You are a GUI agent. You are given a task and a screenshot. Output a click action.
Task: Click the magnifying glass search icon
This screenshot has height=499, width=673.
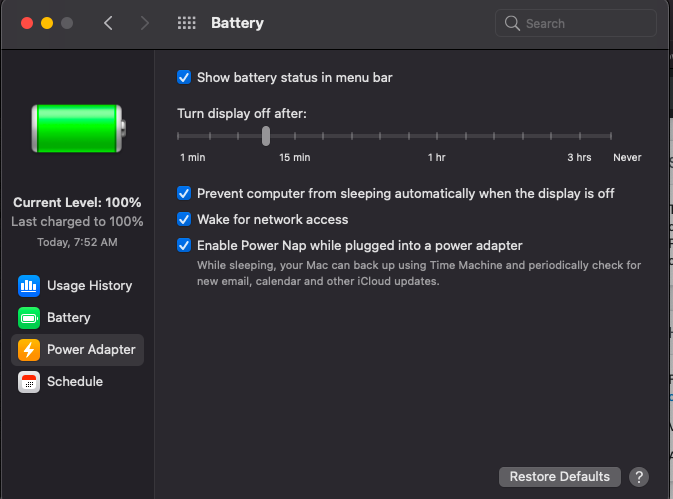[x=512, y=23]
